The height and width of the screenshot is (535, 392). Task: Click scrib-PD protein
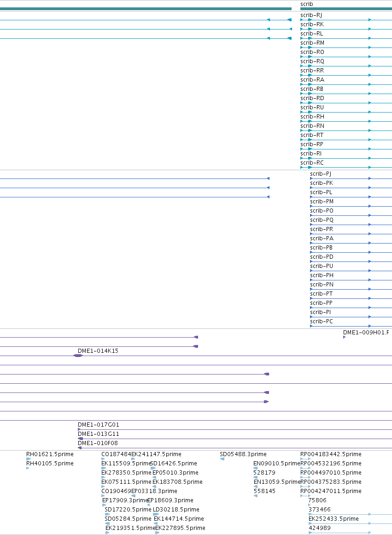click(322, 256)
